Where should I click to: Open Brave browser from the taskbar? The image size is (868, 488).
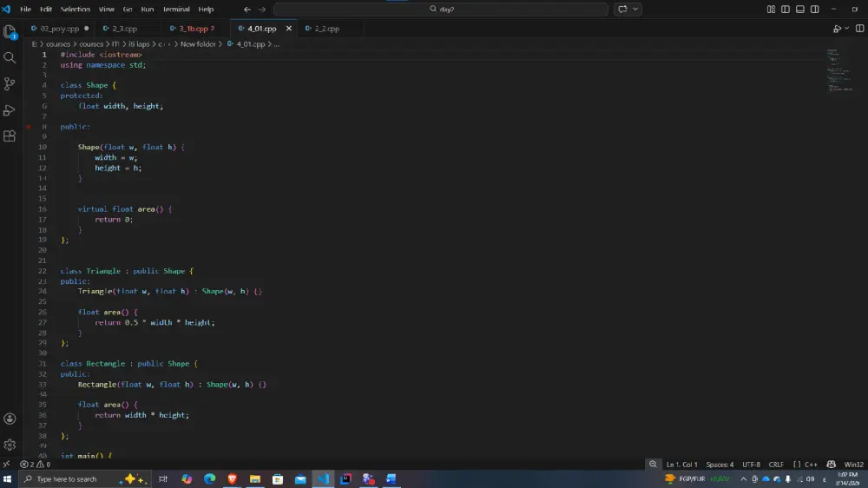coord(232,479)
